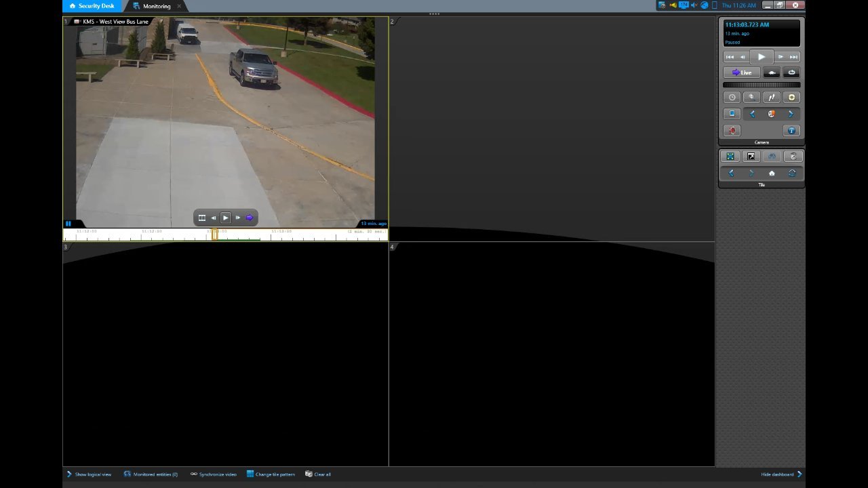This screenshot has height=488, width=868.
Task: Step back one frame in tile overlay
Action: [214, 218]
